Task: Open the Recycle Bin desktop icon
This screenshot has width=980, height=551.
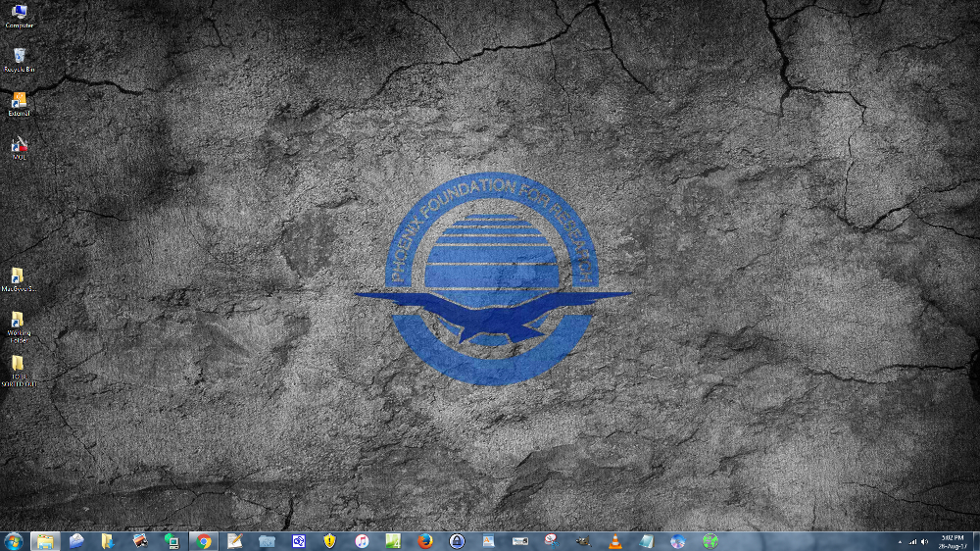Action: coord(19,60)
